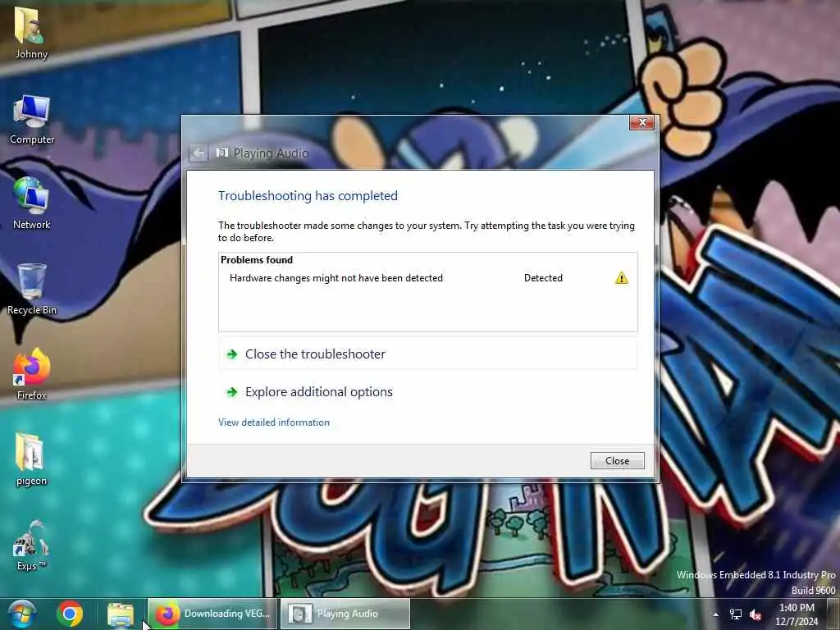Select Explore additional options

point(427,392)
